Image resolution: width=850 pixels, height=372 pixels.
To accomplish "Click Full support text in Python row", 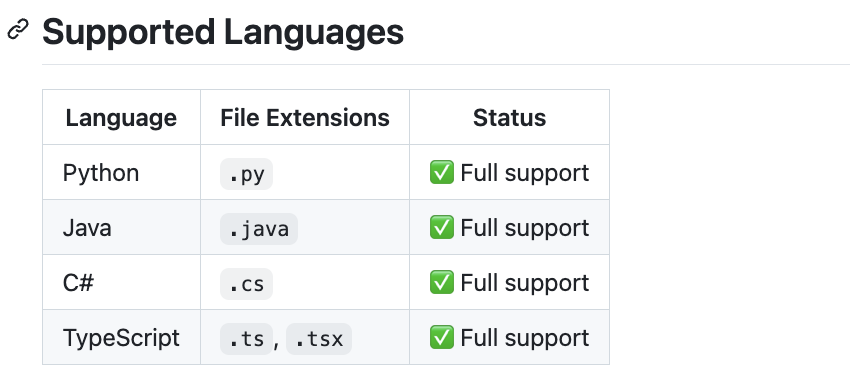I will point(525,174).
